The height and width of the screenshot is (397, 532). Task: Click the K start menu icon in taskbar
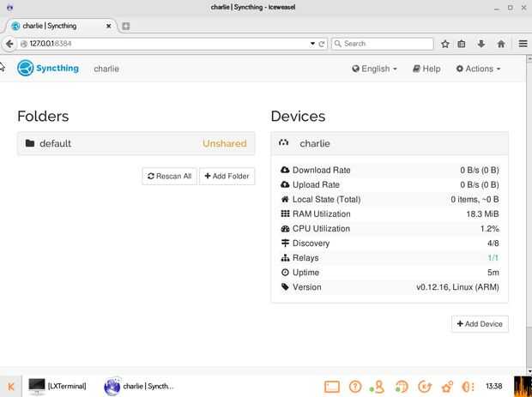[11, 386]
